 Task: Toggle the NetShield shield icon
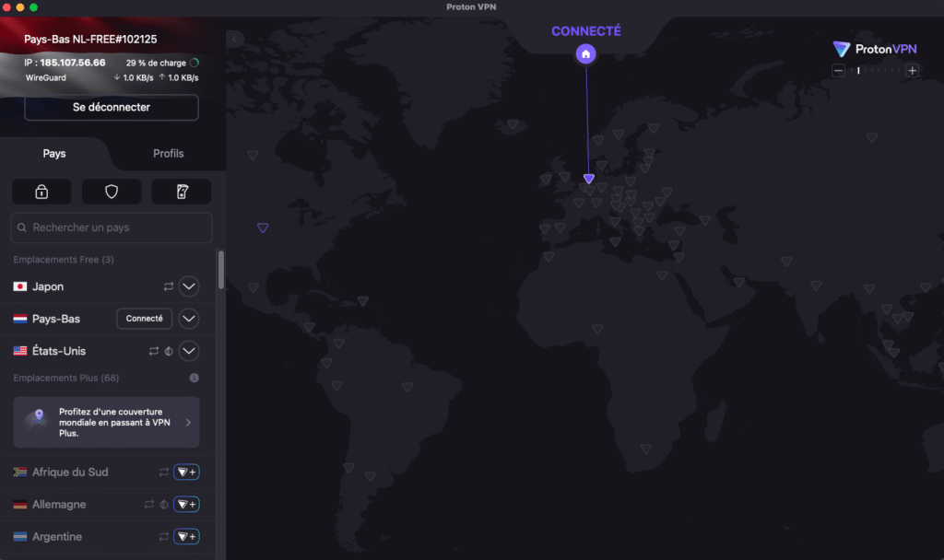click(x=112, y=192)
